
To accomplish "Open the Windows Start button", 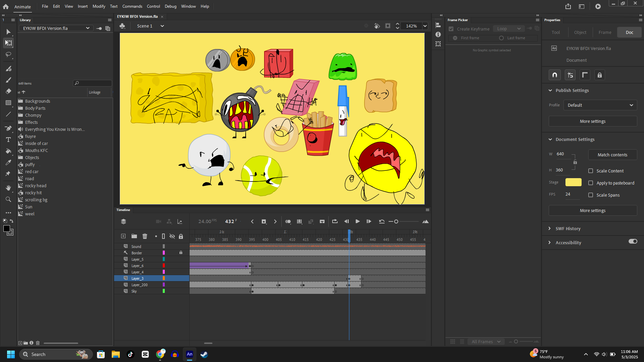I will tap(11, 354).
